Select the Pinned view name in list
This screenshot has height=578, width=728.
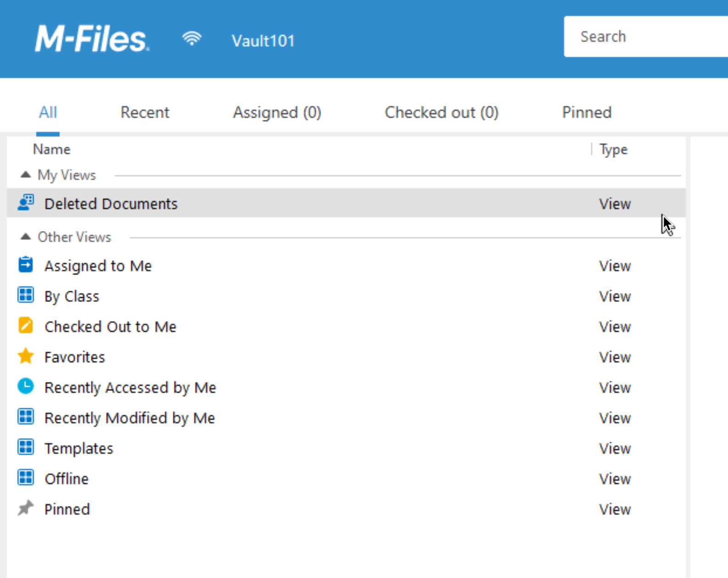67,509
